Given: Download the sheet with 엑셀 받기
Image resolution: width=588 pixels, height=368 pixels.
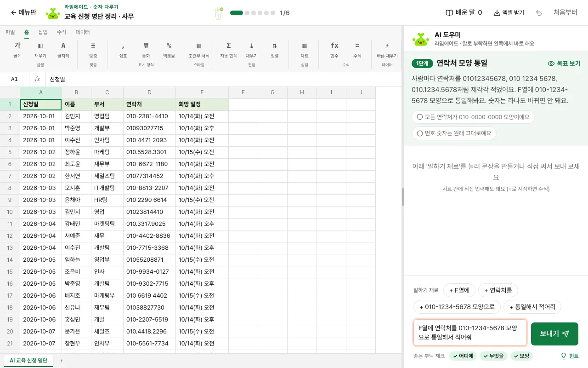Looking at the screenshot, I should [x=509, y=13].
